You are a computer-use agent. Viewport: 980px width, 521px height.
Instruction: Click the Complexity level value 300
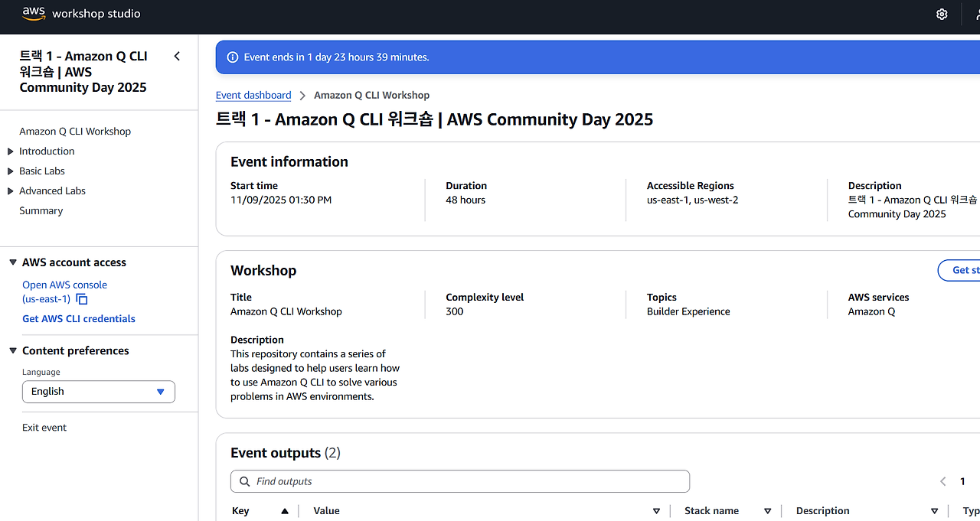[455, 312]
